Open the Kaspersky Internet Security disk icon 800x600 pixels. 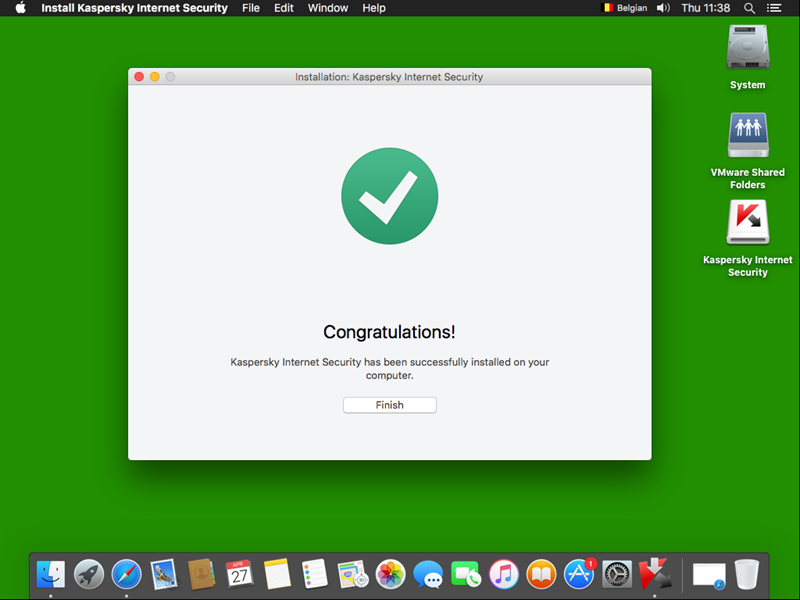click(747, 223)
